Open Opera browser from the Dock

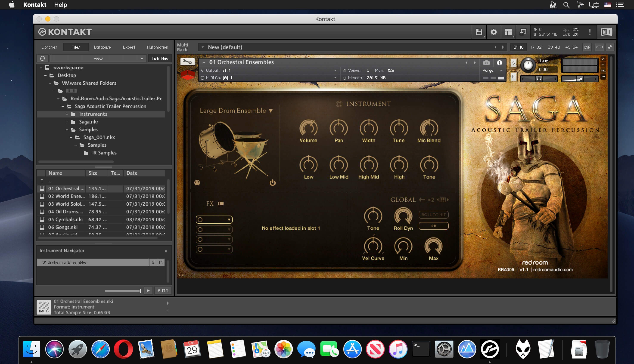click(x=123, y=349)
